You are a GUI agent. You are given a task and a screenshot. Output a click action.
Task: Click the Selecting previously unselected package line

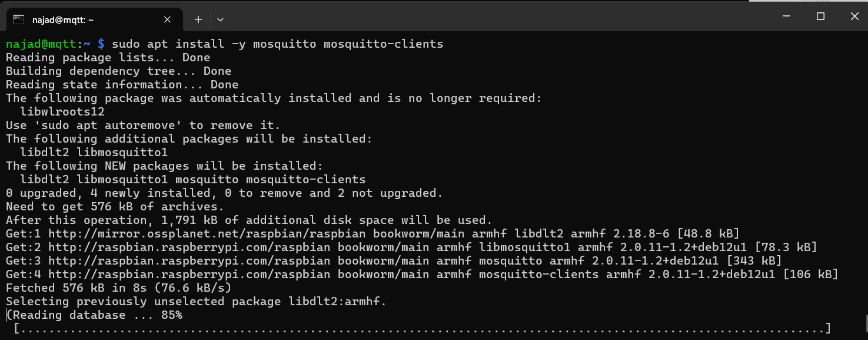194,301
